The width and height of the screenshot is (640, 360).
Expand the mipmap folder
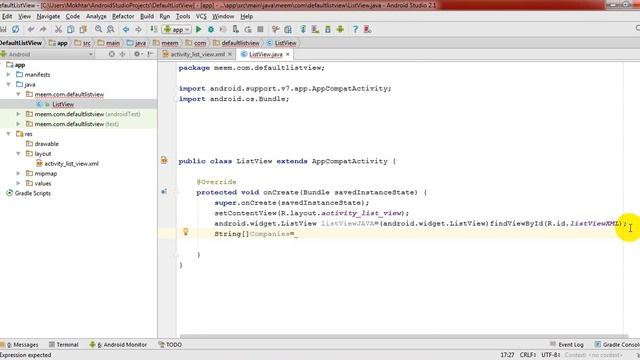(18, 173)
